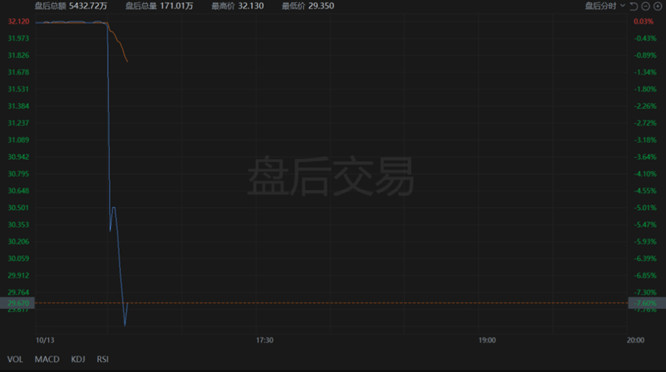Click the highlighted 29.670 current price tag
This screenshot has width=666, height=372.
pos(17,303)
